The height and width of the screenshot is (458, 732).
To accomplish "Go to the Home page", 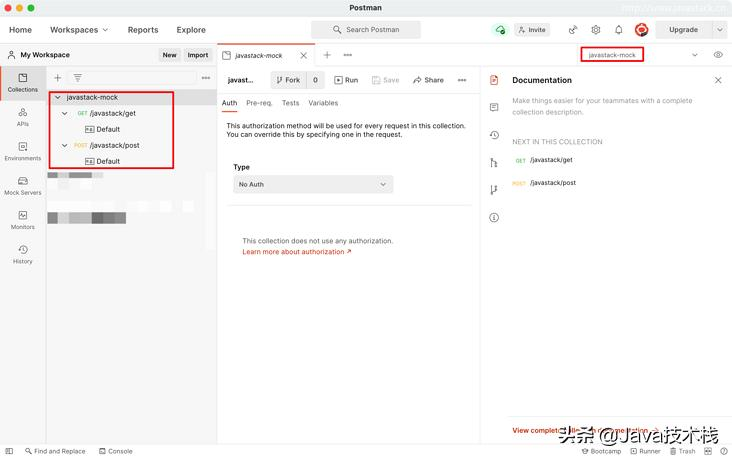I will (21, 29).
